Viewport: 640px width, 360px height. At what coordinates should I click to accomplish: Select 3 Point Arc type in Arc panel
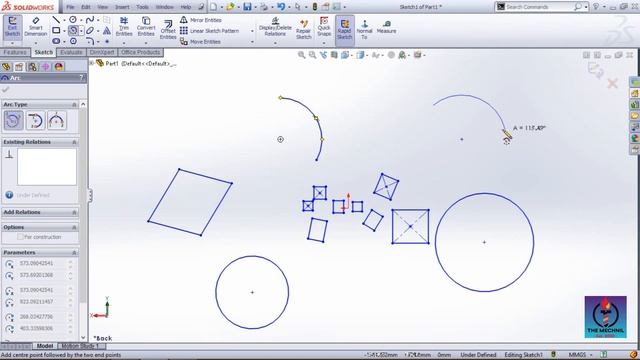pos(57,121)
